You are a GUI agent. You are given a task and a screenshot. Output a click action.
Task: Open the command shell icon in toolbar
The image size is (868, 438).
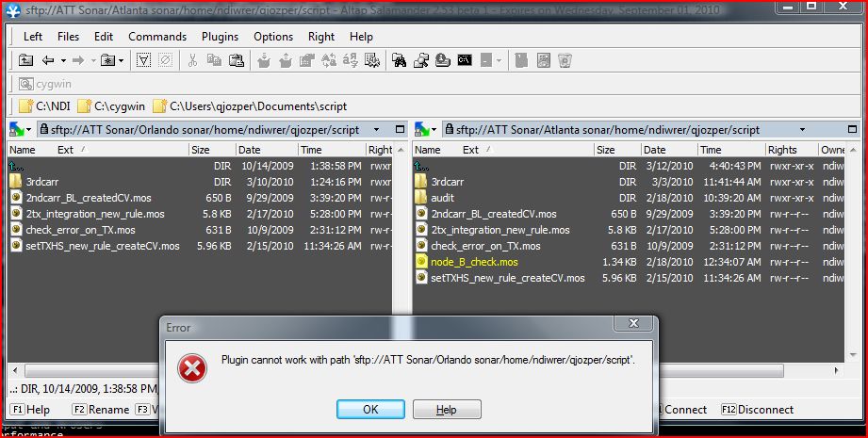pyautogui.click(x=464, y=60)
